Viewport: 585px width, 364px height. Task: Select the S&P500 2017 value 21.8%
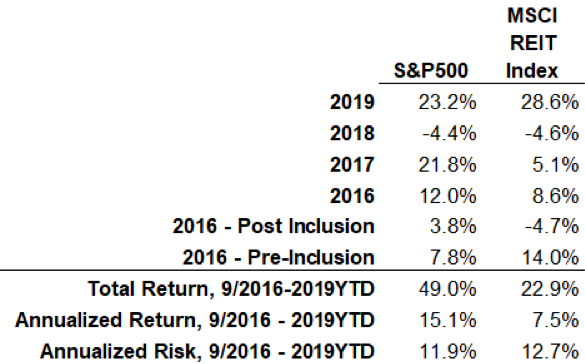(x=447, y=164)
